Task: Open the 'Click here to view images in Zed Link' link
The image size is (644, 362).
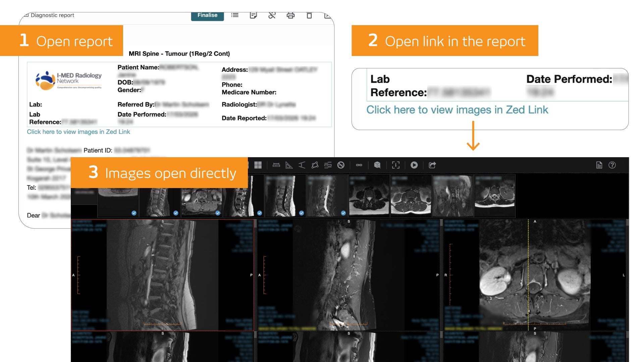Action: [78, 132]
